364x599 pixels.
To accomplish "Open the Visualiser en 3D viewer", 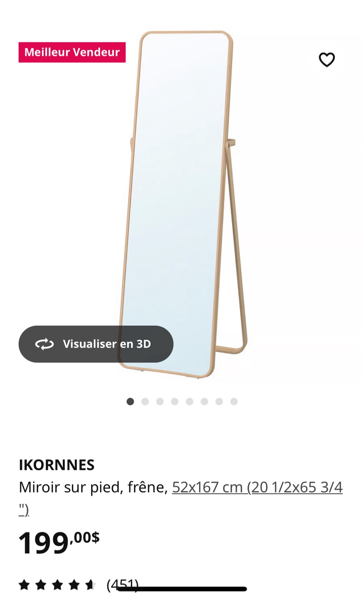I will click(96, 344).
